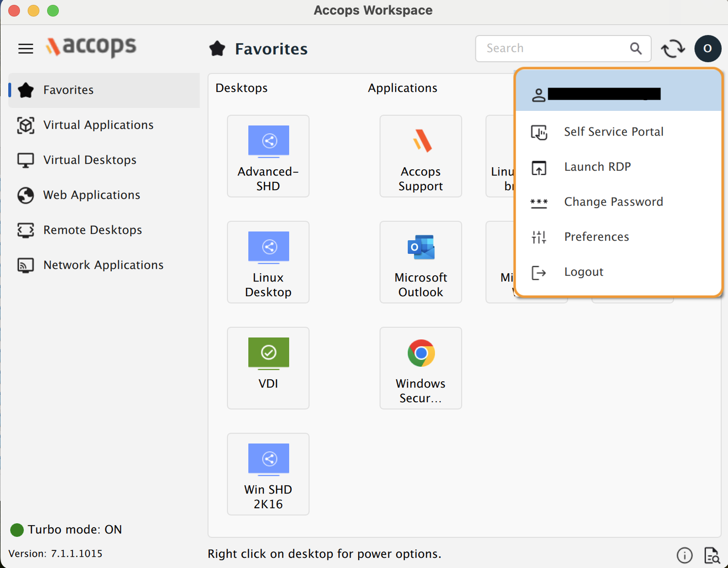Open the VDI desktop tile
728x568 pixels.
[x=268, y=368]
